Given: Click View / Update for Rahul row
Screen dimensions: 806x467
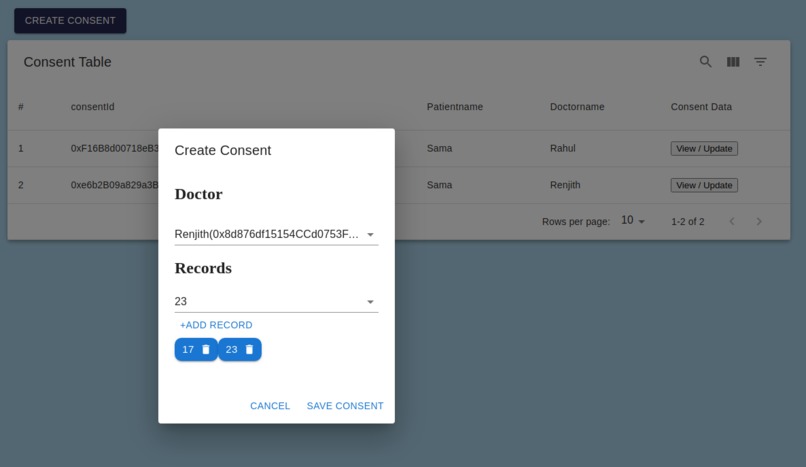Looking at the screenshot, I should pyautogui.click(x=704, y=148).
